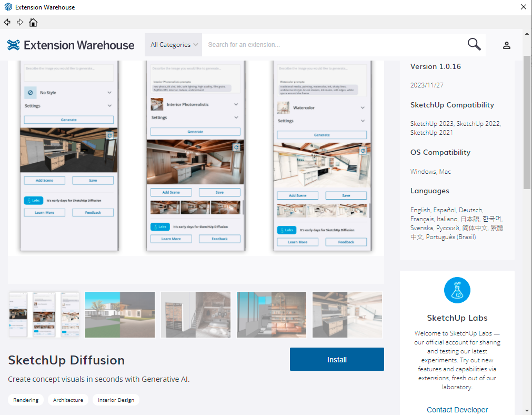The image size is (532, 415).
Task: Go forward using the forward arrow
Action: [x=20, y=23]
